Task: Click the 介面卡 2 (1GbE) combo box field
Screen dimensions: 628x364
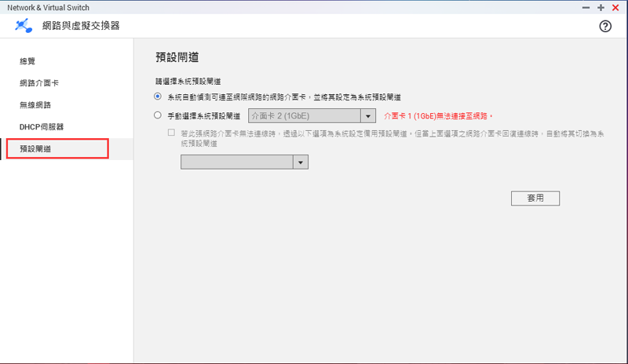Action: (x=303, y=116)
